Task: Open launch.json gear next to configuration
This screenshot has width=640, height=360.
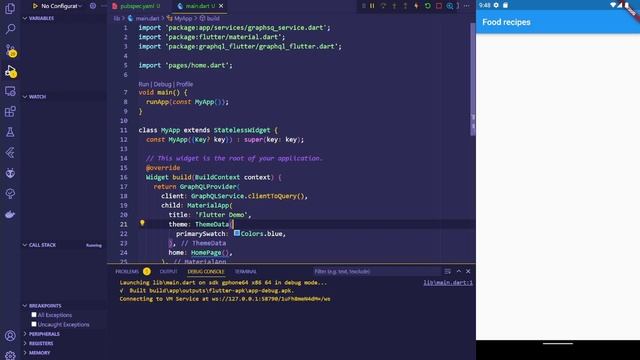Action: coord(93,6)
